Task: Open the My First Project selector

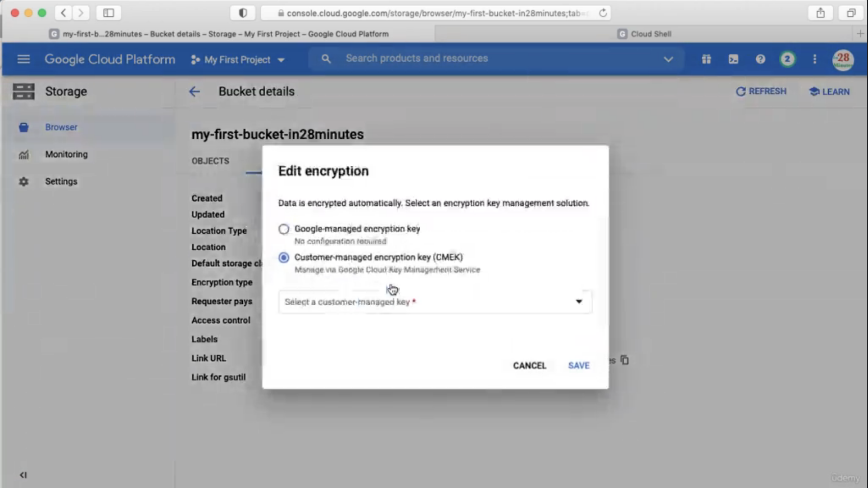Action: click(238, 60)
